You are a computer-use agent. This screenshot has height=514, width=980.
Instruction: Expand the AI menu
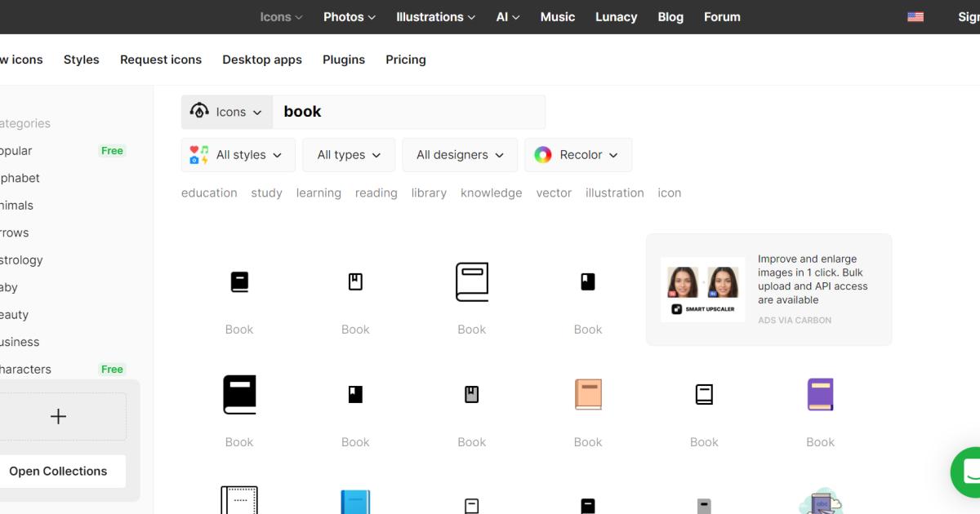click(508, 17)
